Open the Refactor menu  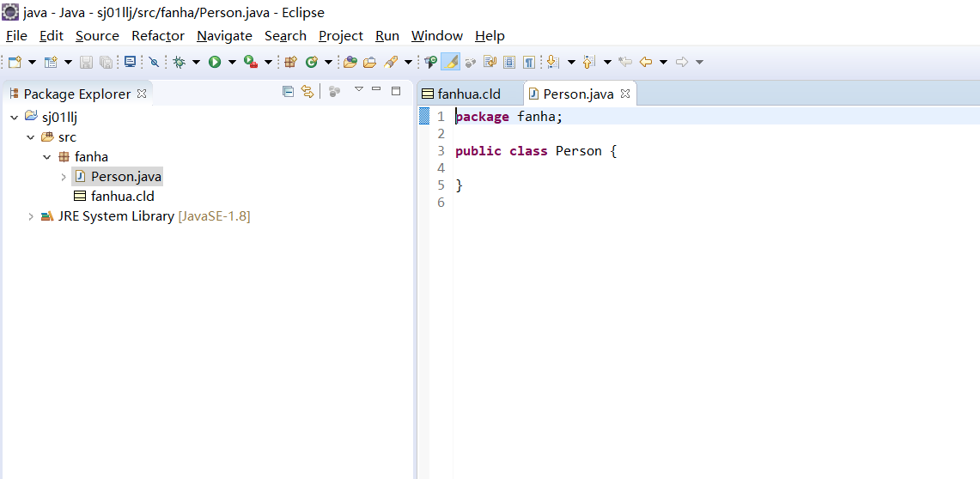coord(158,35)
